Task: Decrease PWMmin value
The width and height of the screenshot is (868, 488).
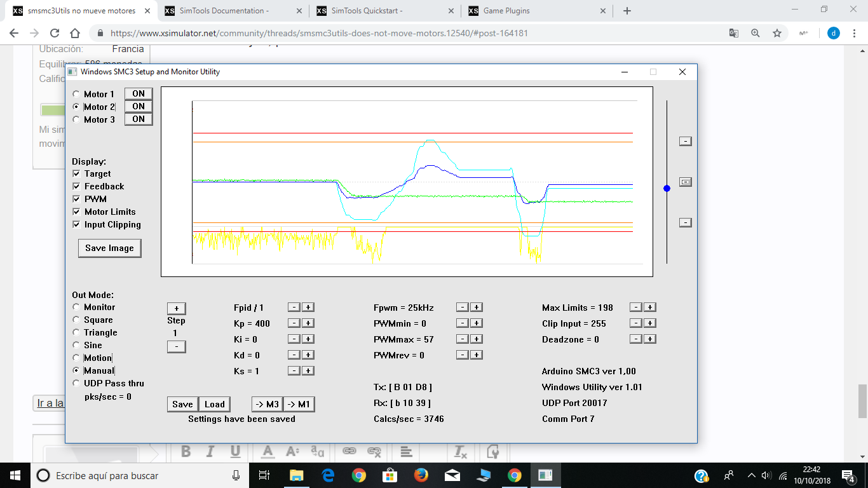Action: (x=463, y=323)
